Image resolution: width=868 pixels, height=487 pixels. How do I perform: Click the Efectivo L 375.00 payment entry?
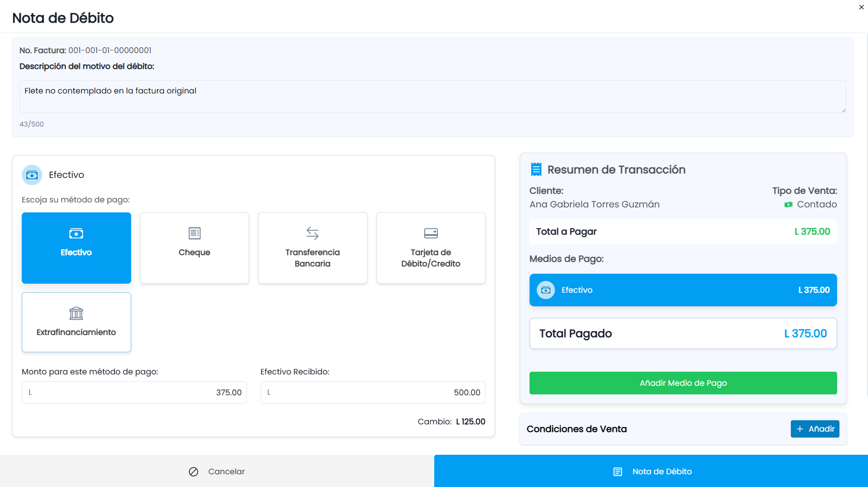[683, 290]
